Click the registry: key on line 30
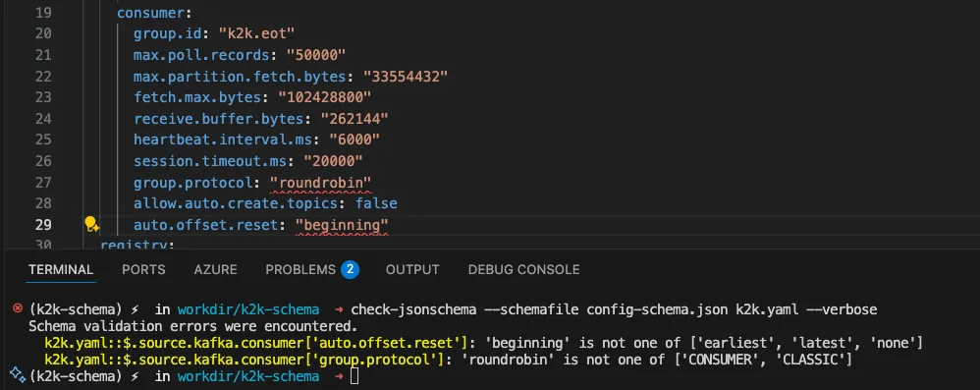 pyautogui.click(x=136, y=244)
